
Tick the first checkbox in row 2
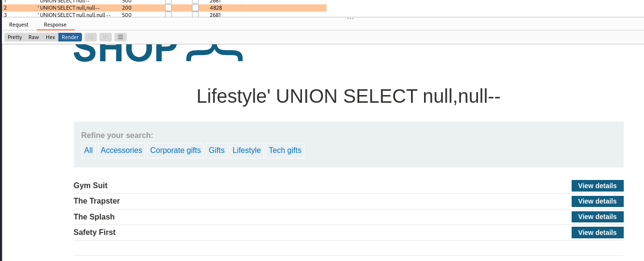click(x=168, y=8)
